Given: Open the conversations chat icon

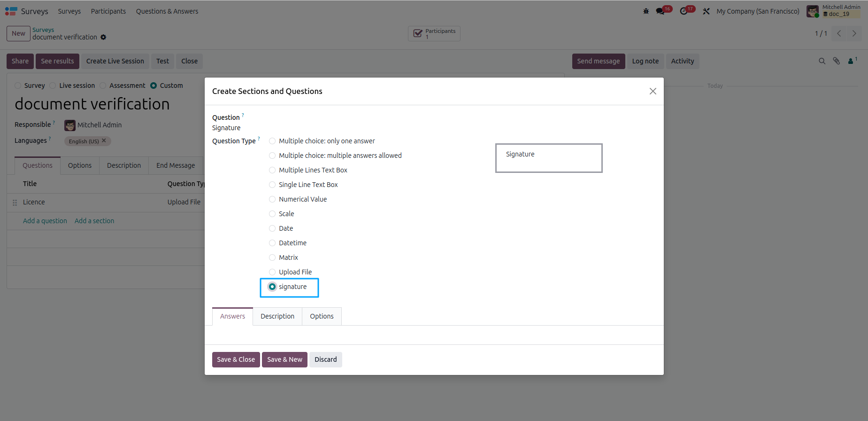Looking at the screenshot, I should point(661,11).
